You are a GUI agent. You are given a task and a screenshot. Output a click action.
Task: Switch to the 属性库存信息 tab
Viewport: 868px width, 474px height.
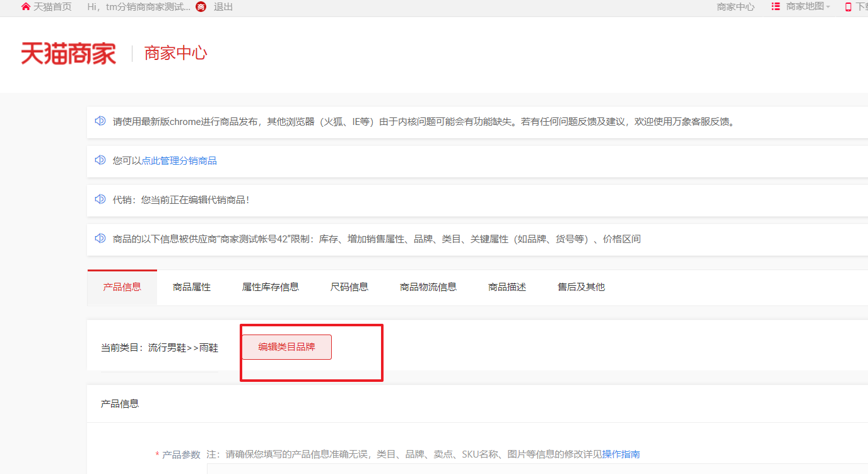(x=271, y=287)
